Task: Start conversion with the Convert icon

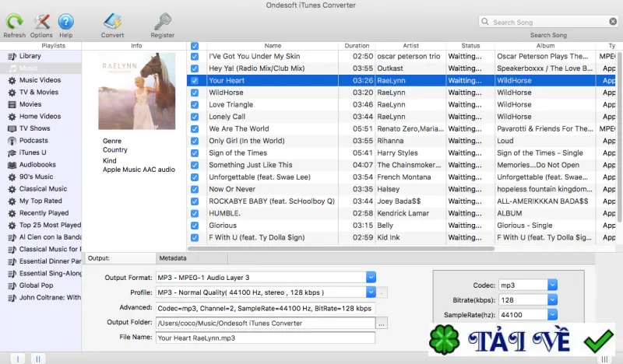Action: point(112,22)
